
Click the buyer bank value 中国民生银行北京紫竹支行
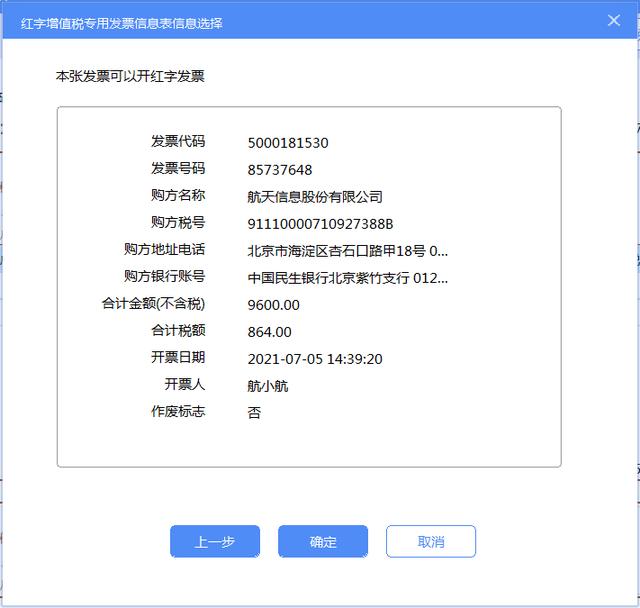(x=348, y=278)
